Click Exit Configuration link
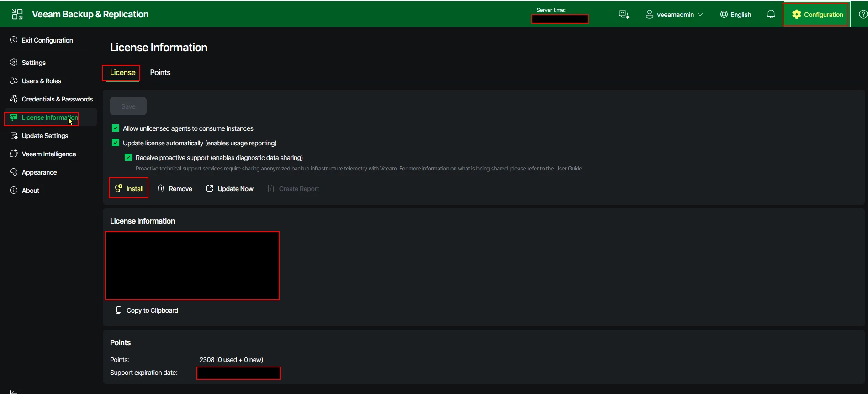Viewport: 868px width, 394px height. 48,40
